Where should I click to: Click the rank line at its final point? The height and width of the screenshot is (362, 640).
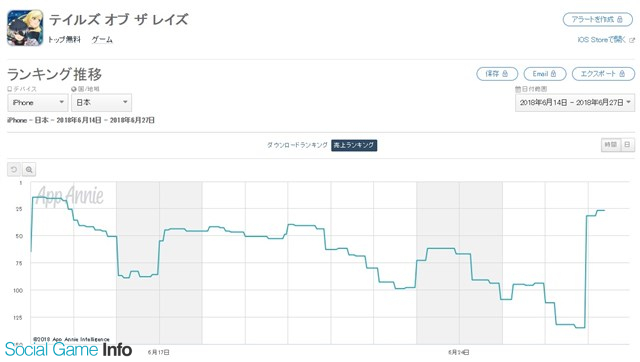604,211
